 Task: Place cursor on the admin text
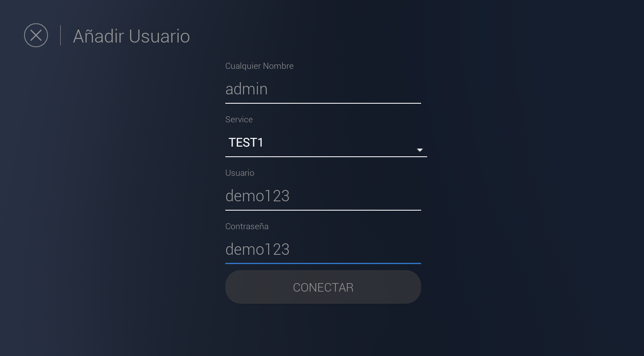(246, 89)
